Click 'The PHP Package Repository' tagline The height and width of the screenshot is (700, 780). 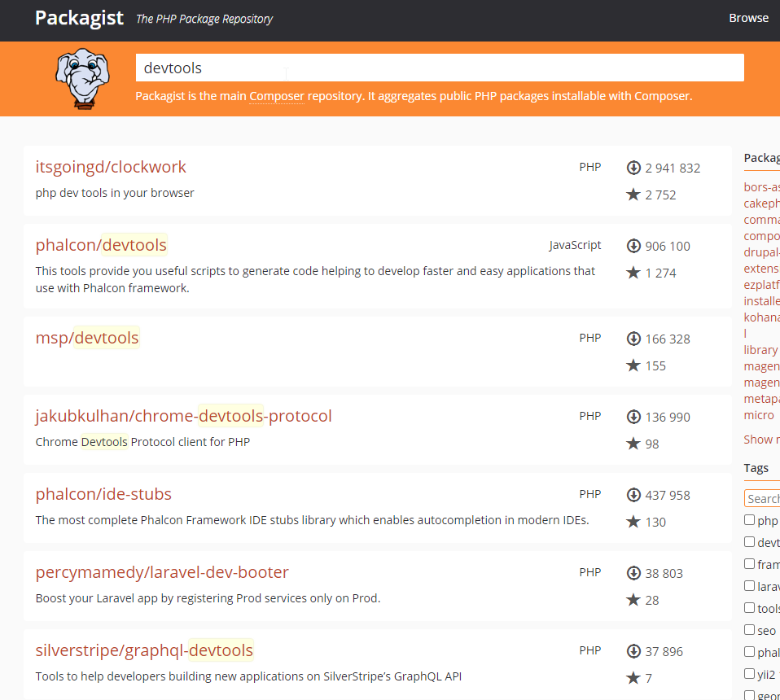[x=204, y=19]
